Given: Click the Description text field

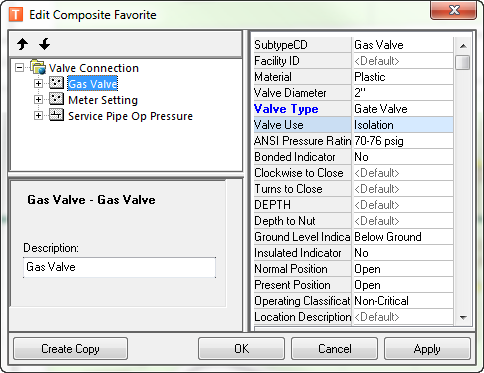Looking at the screenshot, I should 119,267.
